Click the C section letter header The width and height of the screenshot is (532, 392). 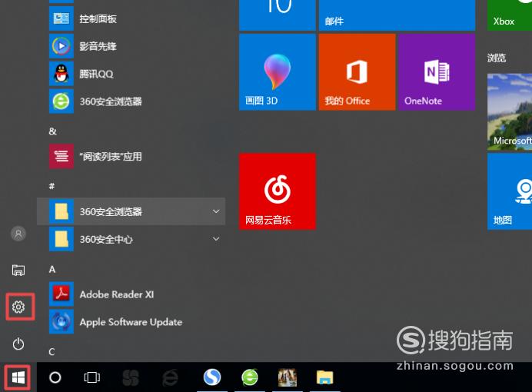tap(52, 352)
